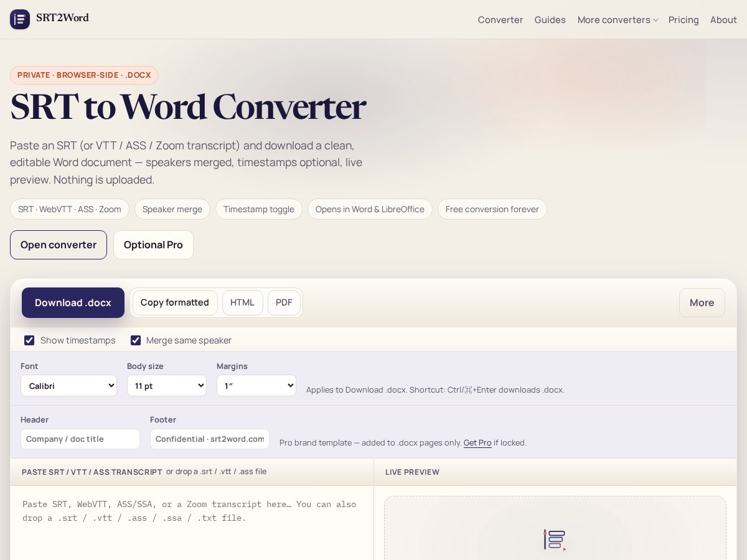Click Copy formatted button

pos(175,302)
